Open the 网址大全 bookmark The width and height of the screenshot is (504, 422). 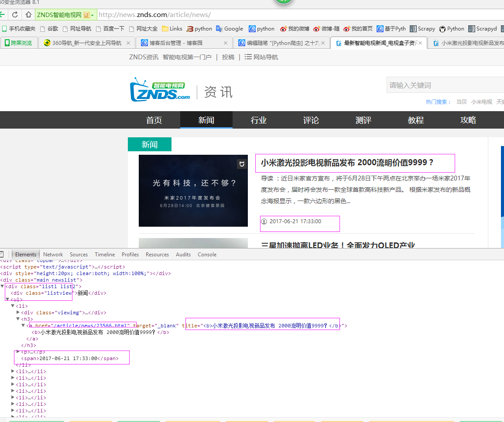click(144, 29)
